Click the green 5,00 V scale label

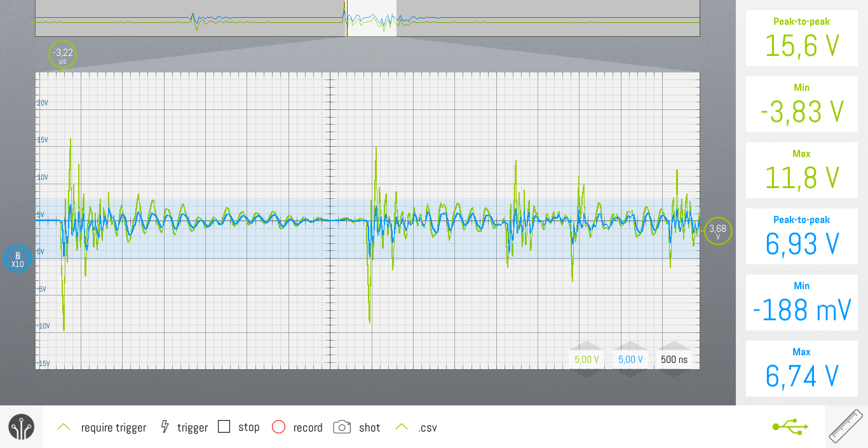[x=587, y=360]
